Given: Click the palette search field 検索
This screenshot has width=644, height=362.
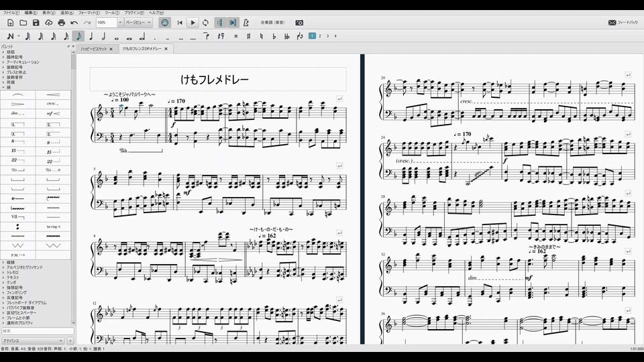Looking at the screenshot, I should [x=37, y=330].
